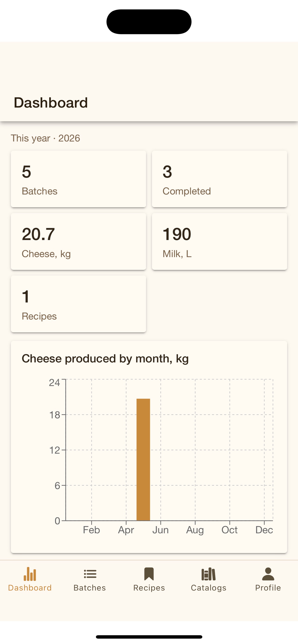Click the Dashboard page heading
Viewport: 298px width, 644px height.
pyautogui.click(x=51, y=102)
